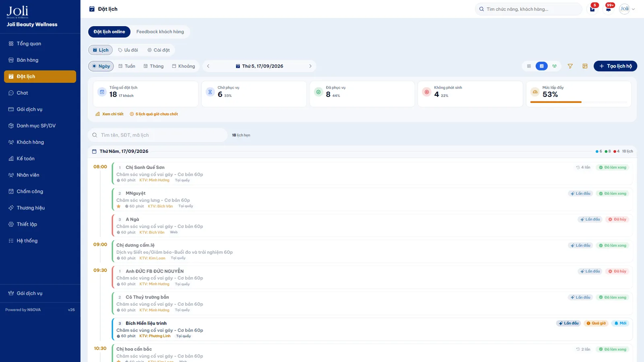Open Danh mục SP/DV in sidebar

click(x=40, y=126)
